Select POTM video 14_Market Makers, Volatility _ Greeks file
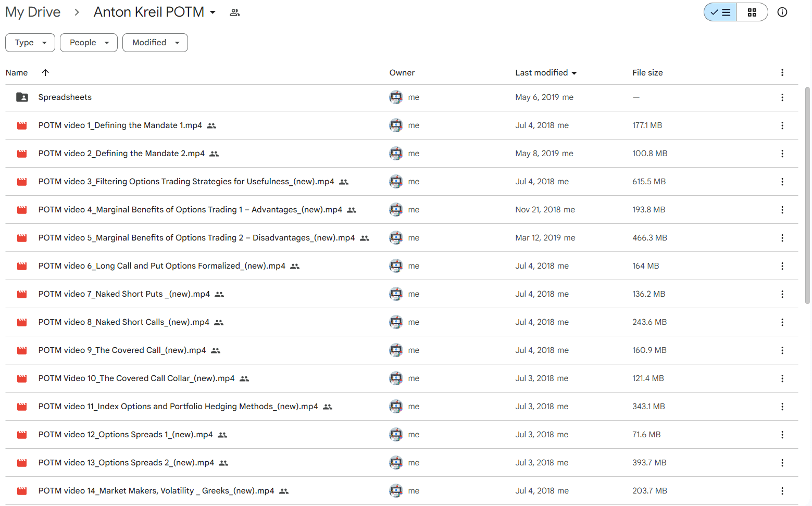The height and width of the screenshot is (506, 812). pyautogui.click(x=156, y=491)
